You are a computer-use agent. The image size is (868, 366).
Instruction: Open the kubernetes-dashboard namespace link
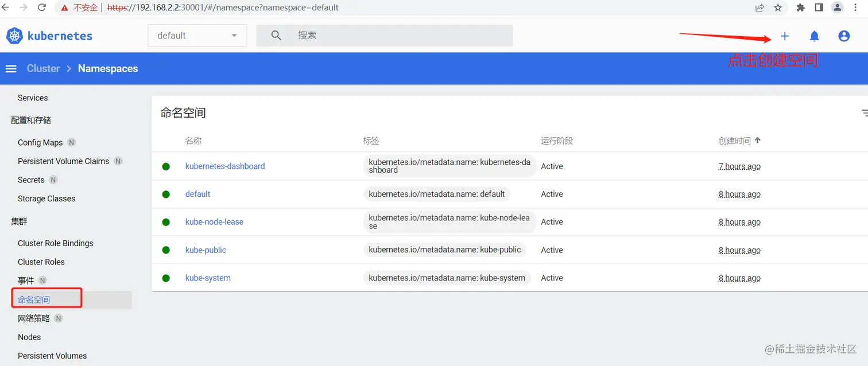coord(225,166)
